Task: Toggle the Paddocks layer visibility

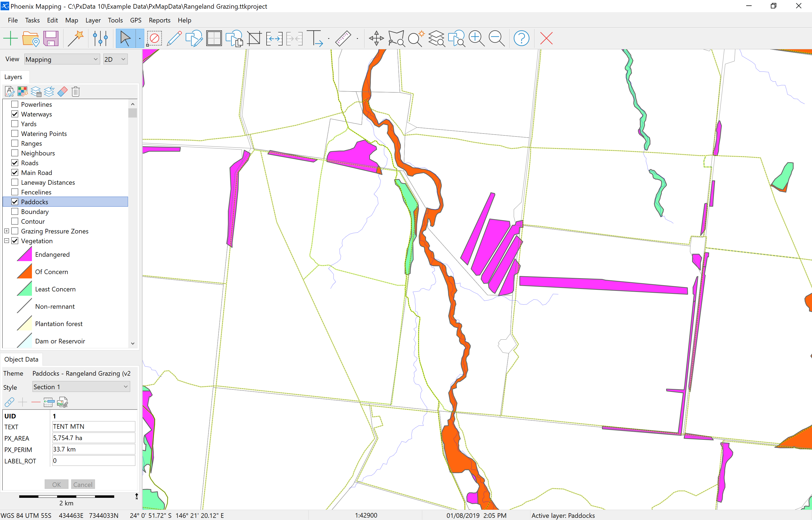Action: 14,202
